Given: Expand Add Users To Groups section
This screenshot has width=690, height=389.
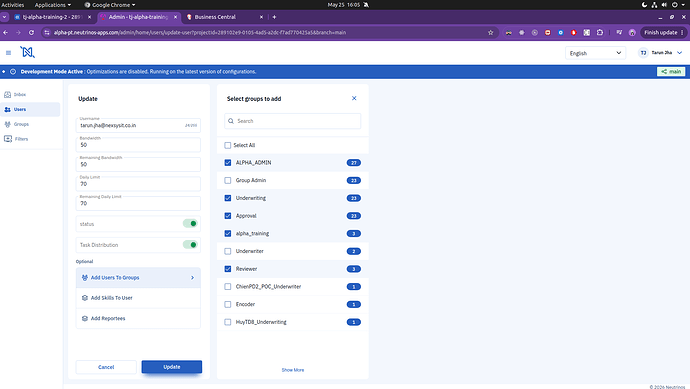Looking at the screenshot, I should tap(138, 278).
